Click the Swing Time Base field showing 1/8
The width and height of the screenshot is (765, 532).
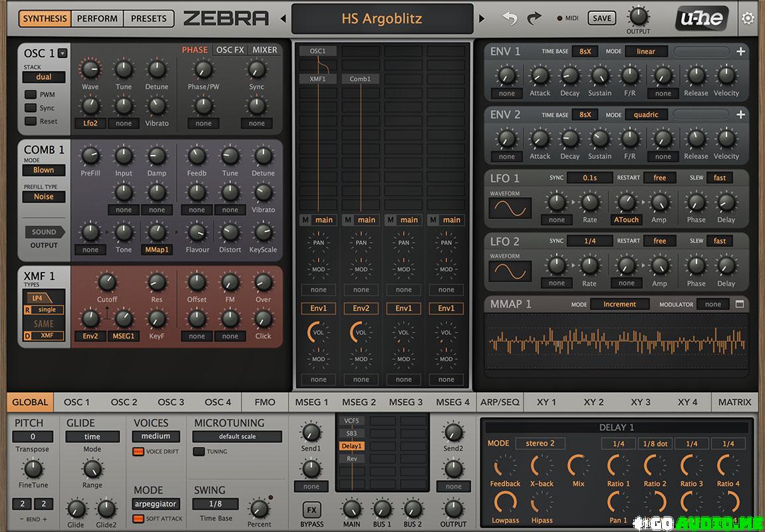click(x=215, y=503)
